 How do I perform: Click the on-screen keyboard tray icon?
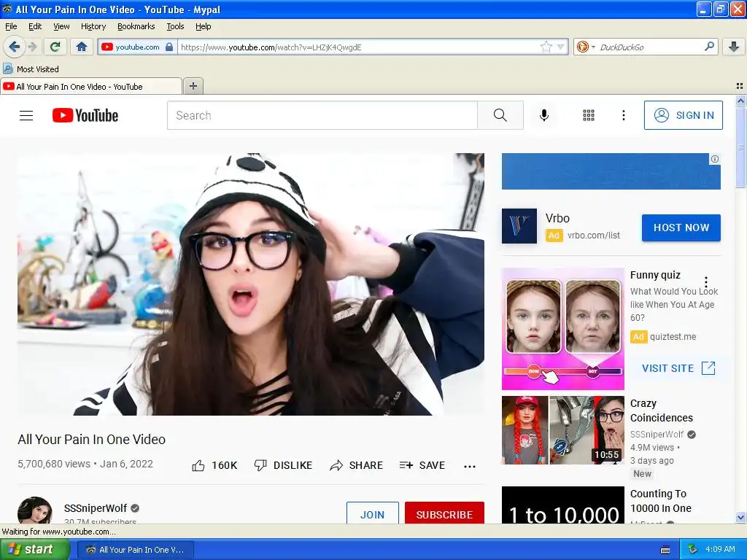[x=665, y=550]
